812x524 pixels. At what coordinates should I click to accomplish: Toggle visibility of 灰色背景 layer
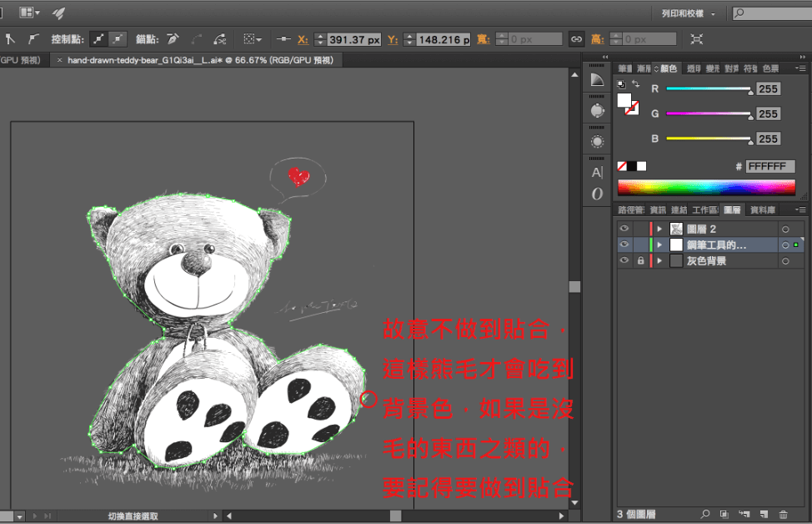[624, 261]
